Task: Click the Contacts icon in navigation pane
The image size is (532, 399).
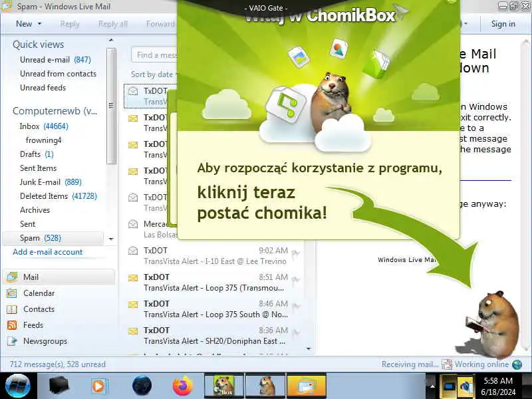Action: click(x=12, y=309)
